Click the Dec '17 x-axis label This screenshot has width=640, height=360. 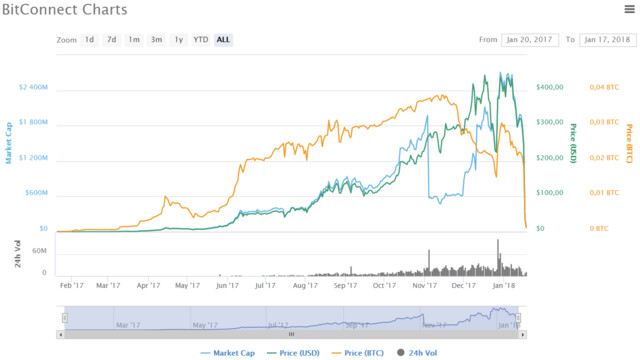click(x=464, y=285)
